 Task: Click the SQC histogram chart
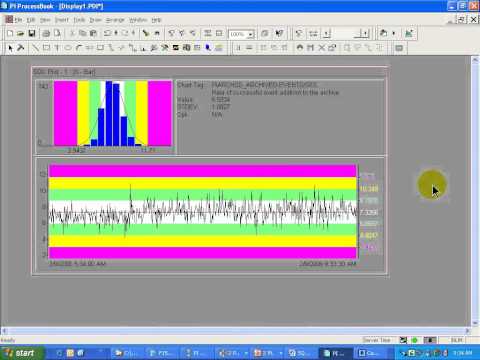(x=113, y=113)
